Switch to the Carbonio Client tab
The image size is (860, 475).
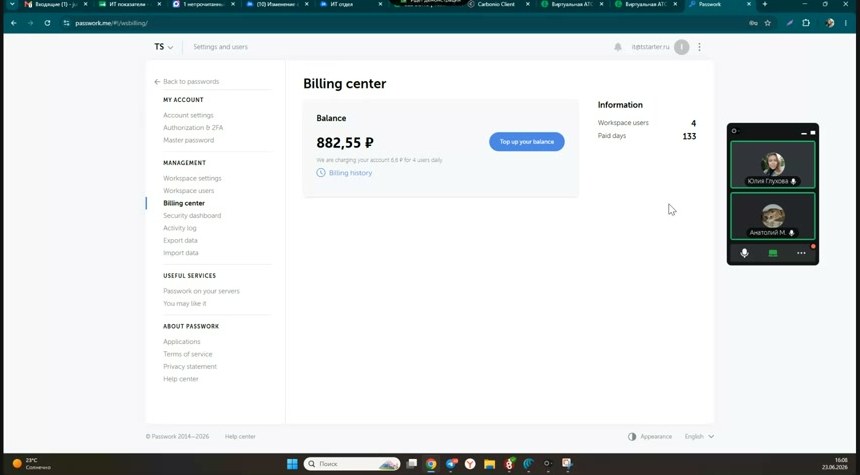pos(498,4)
